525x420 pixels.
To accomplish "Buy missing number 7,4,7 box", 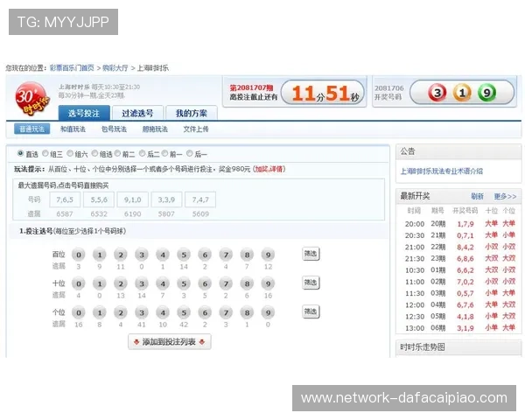I will tap(200, 199).
